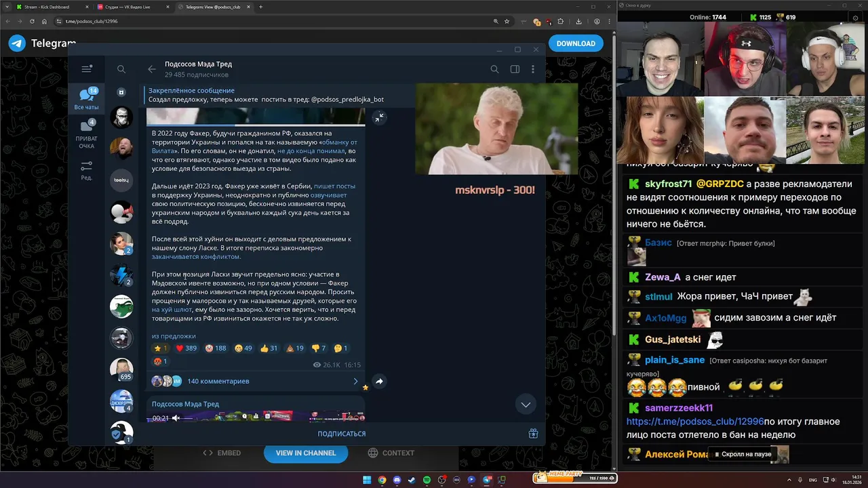The height and width of the screenshot is (488, 868).
Task: Open Telegram hamburger menu
Action: (x=87, y=69)
